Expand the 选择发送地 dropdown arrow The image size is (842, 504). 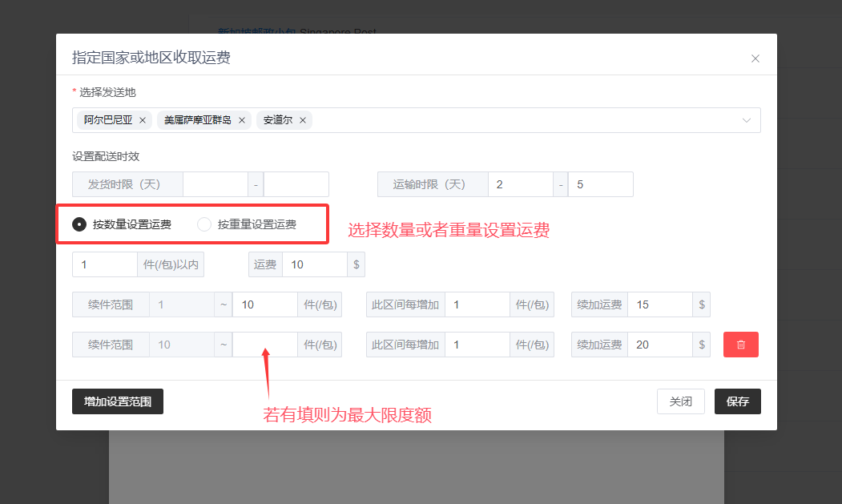[747, 120]
